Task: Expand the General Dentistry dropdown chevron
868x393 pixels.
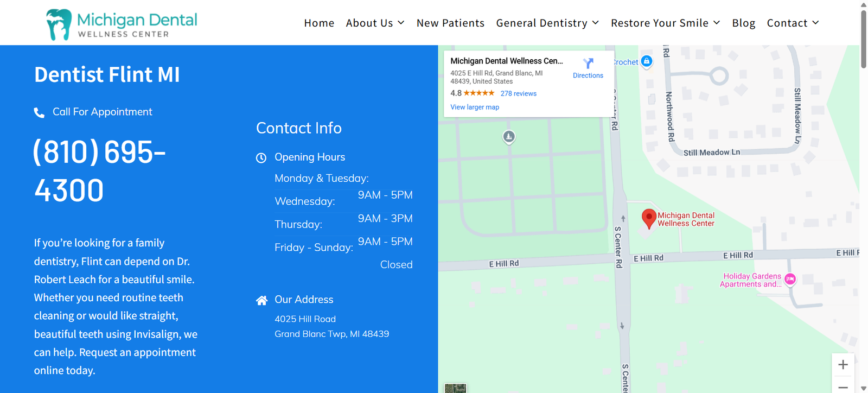Action: 595,23
